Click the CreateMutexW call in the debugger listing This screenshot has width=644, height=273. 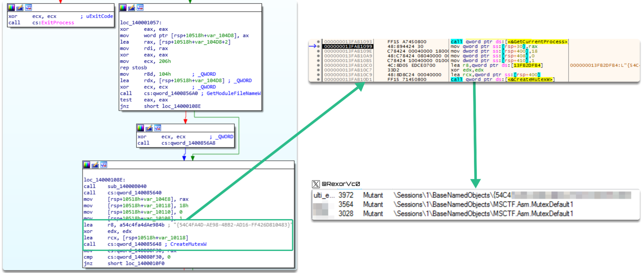click(503, 80)
